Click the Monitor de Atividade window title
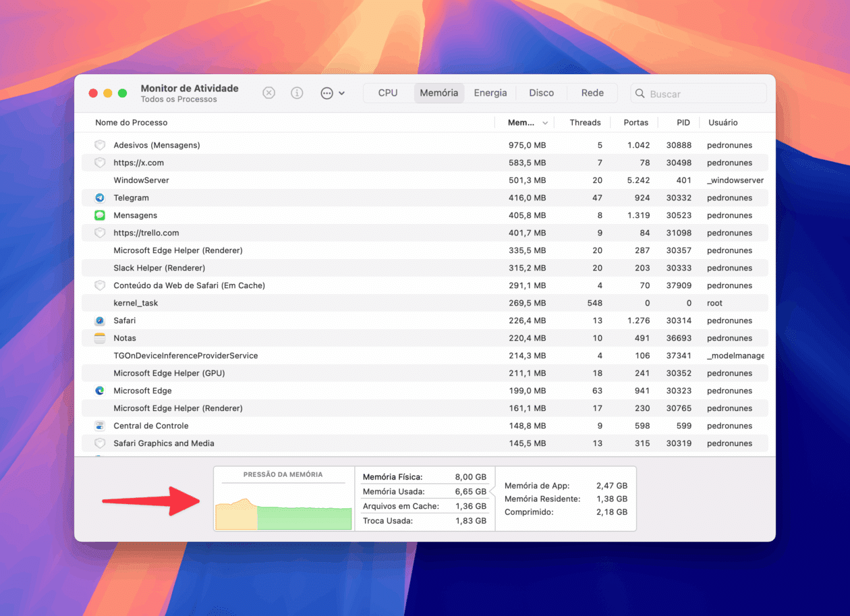850x616 pixels. coord(190,88)
